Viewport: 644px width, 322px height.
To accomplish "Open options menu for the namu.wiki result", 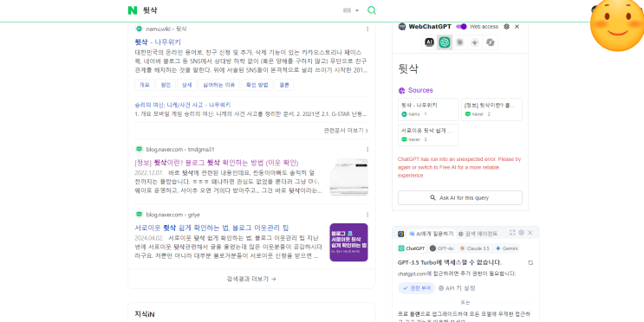I will point(368,29).
